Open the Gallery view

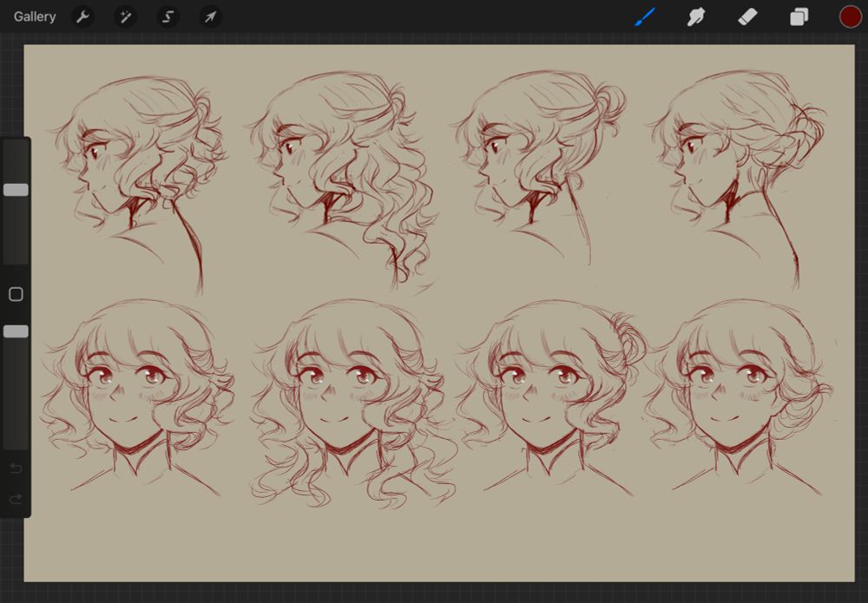click(35, 16)
